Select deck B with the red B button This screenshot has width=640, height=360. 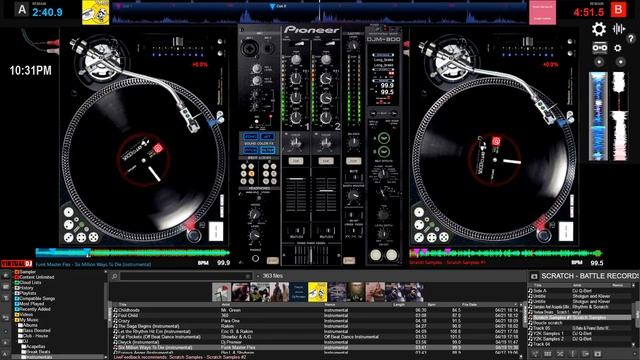pos(618,9)
